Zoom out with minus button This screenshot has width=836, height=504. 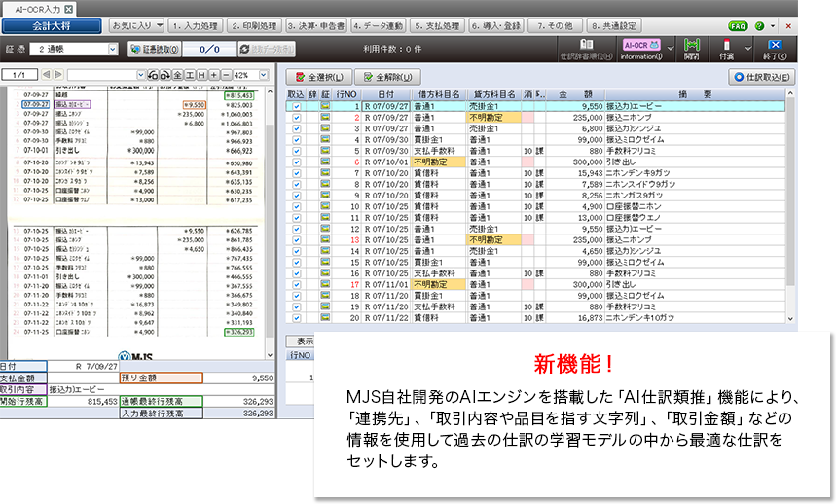pyautogui.click(x=226, y=75)
